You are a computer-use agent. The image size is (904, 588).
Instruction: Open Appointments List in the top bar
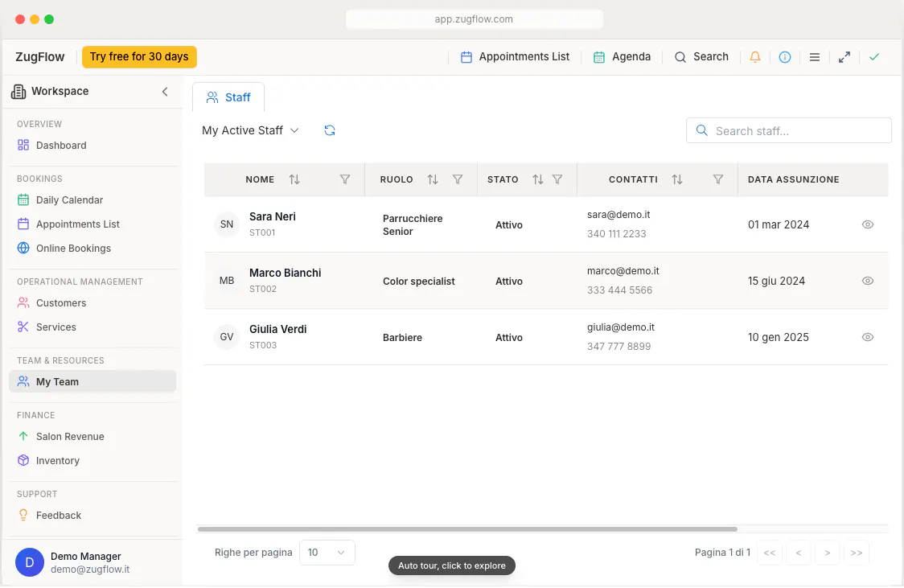(x=515, y=57)
